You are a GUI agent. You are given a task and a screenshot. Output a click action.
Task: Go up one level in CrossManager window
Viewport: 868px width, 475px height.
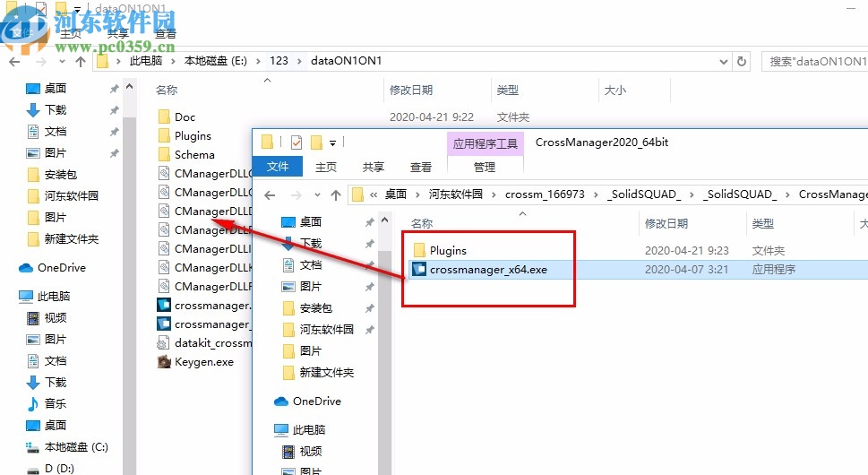coord(336,194)
